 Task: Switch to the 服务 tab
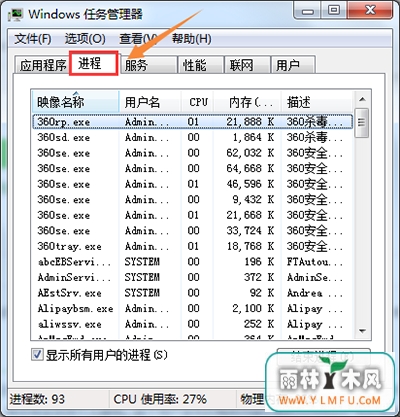tap(148, 65)
